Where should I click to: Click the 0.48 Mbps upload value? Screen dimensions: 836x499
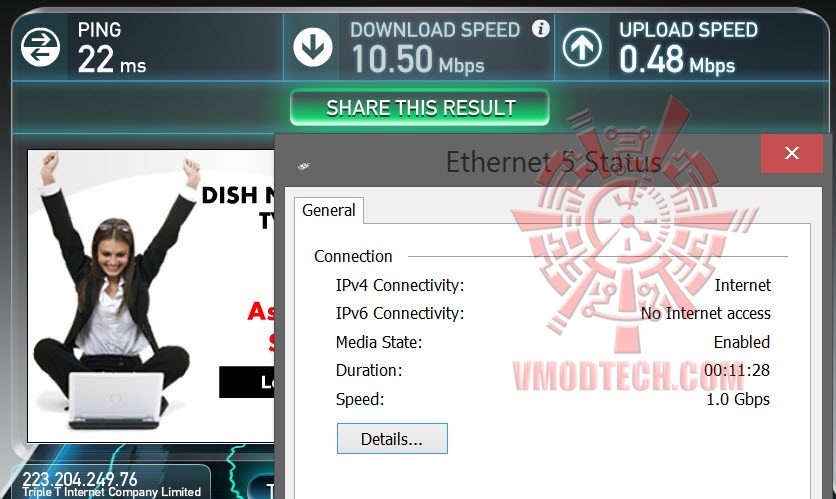point(677,59)
